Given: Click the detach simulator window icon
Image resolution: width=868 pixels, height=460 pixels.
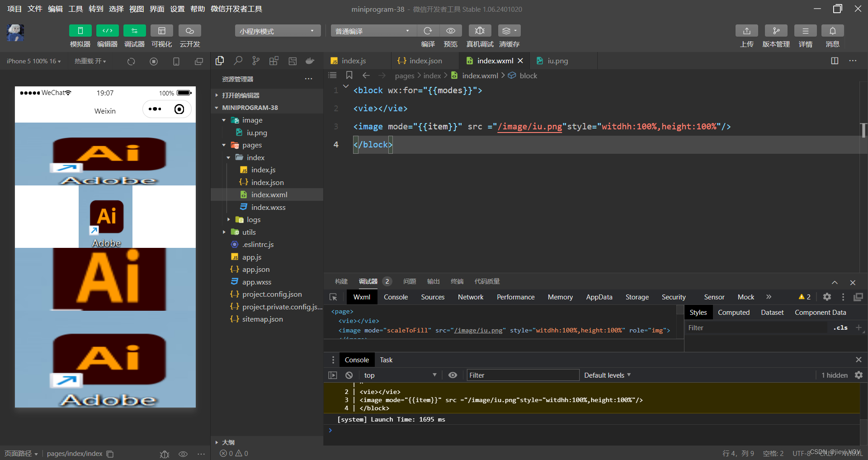Looking at the screenshot, I should [199, 62].
